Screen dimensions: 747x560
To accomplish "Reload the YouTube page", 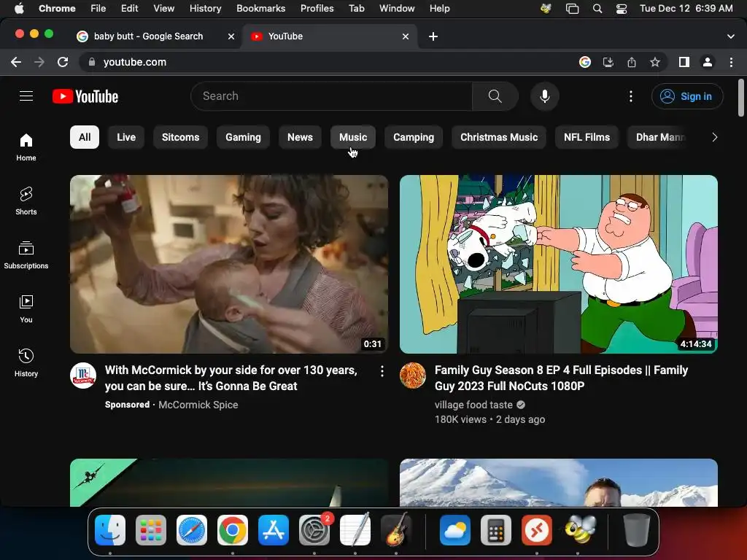I will tap(63, 62).
